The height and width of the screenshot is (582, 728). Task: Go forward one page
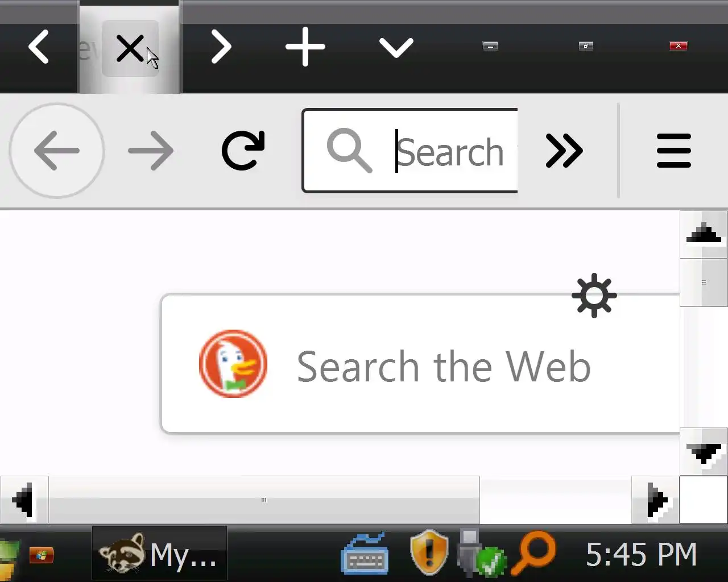point(151,151)
